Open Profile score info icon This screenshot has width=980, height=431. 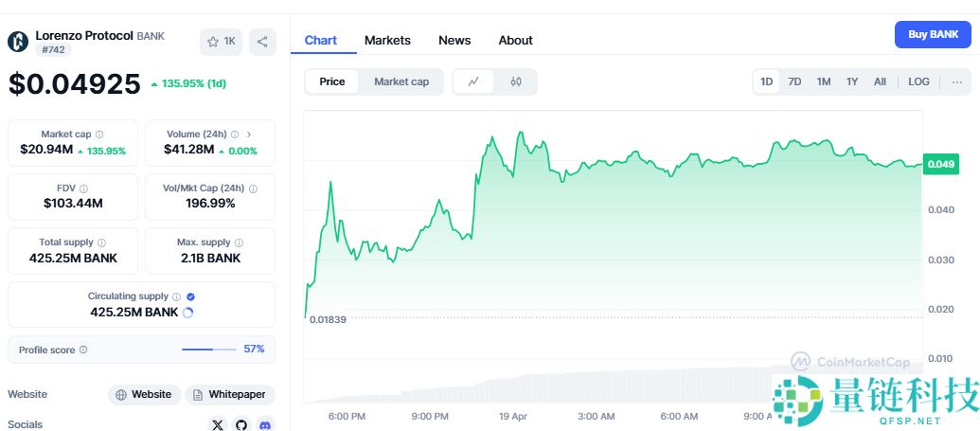click(83, 350)
